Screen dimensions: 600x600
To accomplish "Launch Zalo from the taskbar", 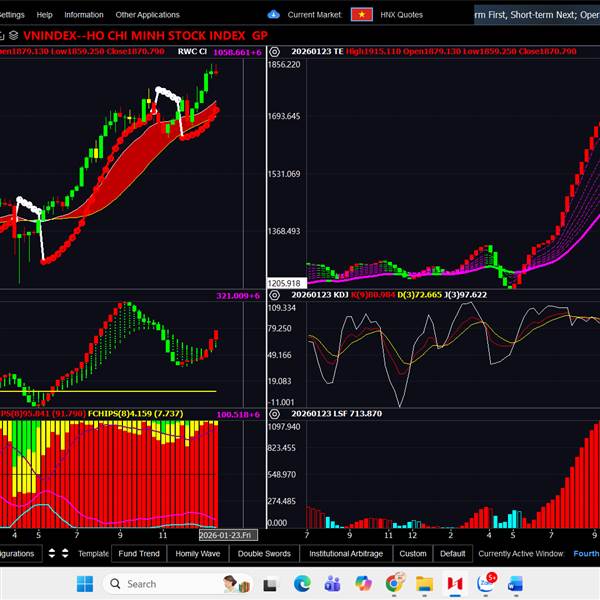I will click(x=485, y=583).
